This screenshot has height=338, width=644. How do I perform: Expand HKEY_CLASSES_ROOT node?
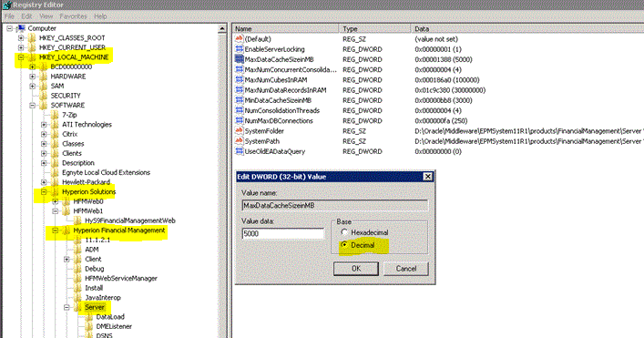pos(21,37)
